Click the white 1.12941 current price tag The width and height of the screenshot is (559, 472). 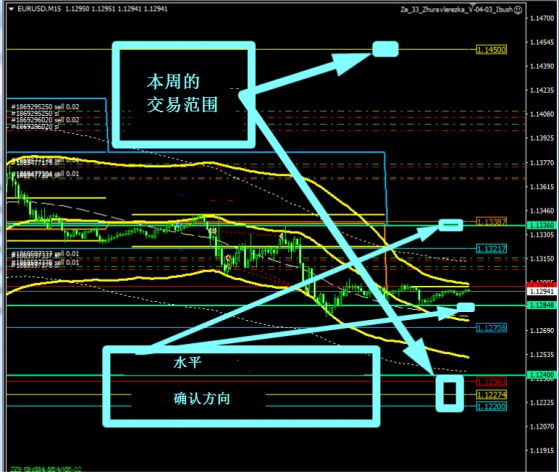[541, 292]
